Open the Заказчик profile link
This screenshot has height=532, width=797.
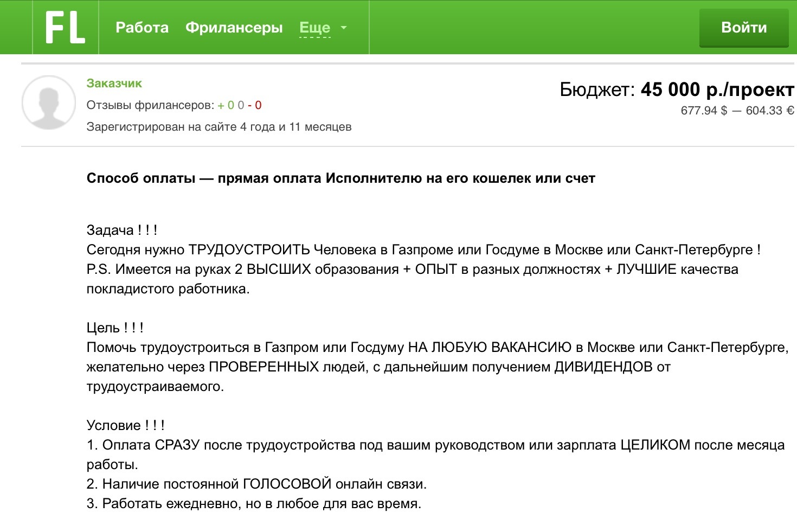click(114, 84)
